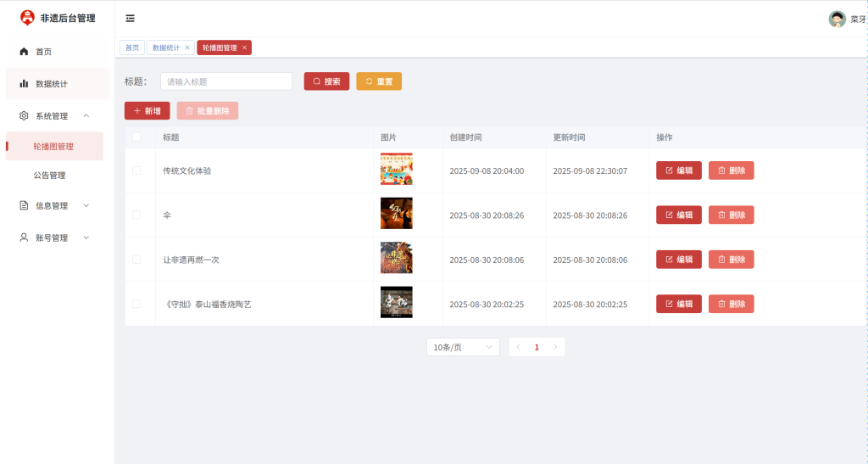The image size is (868, 464).
Task: Focus the 请输入标题 search input field
Action: click(226, 81)
